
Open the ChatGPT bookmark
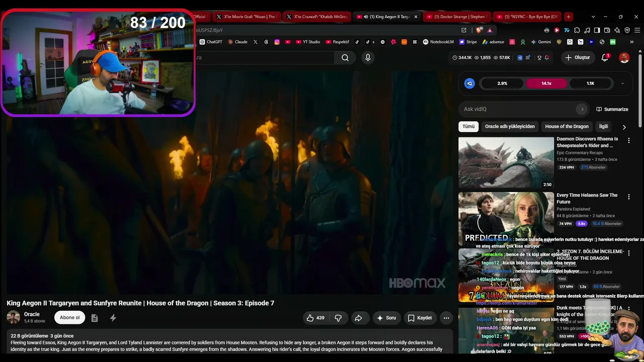pos(211,42)
